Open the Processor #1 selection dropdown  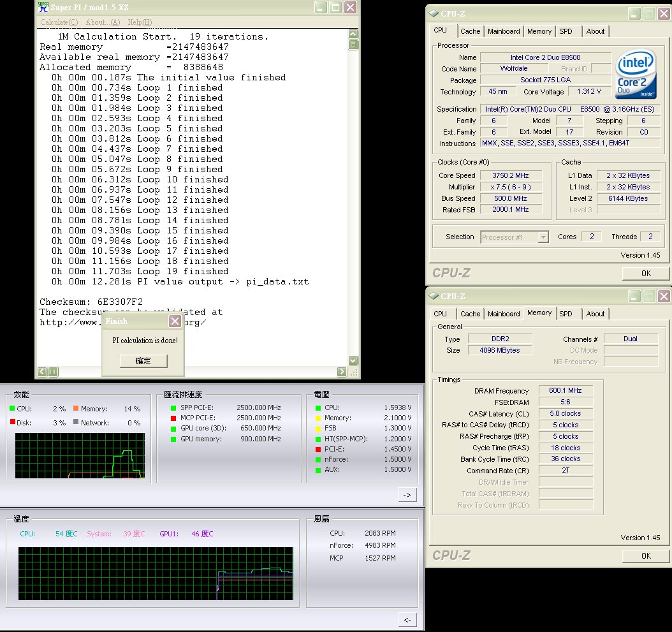(x=543, y=237)
